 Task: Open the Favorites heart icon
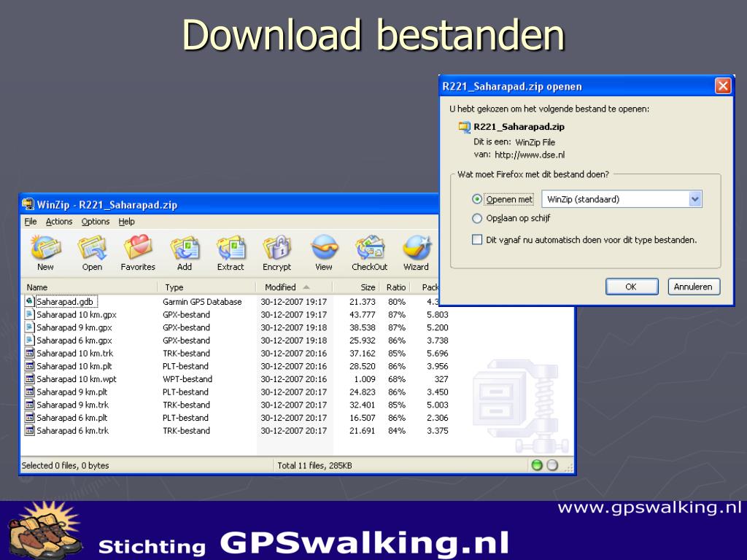[x=138, y=248]
